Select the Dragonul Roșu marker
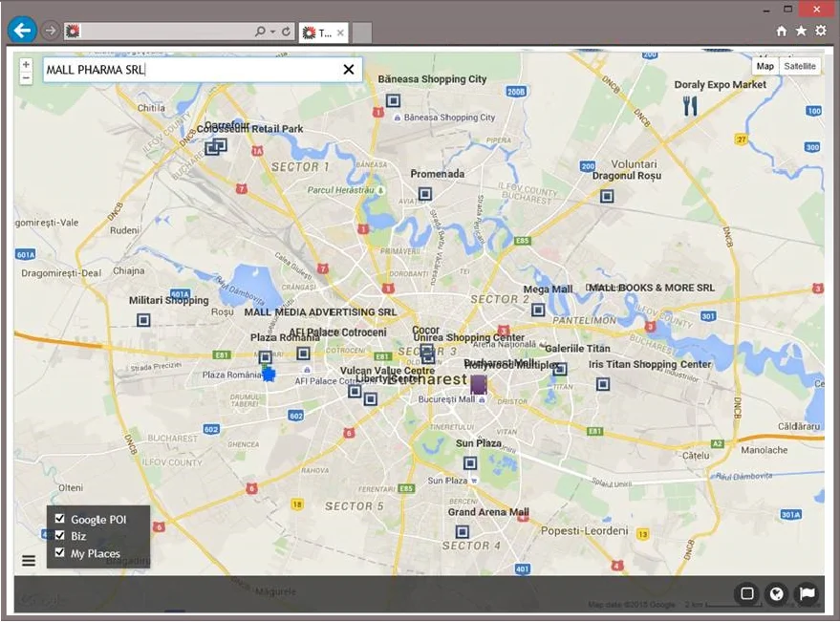 [x=607, y=197]
